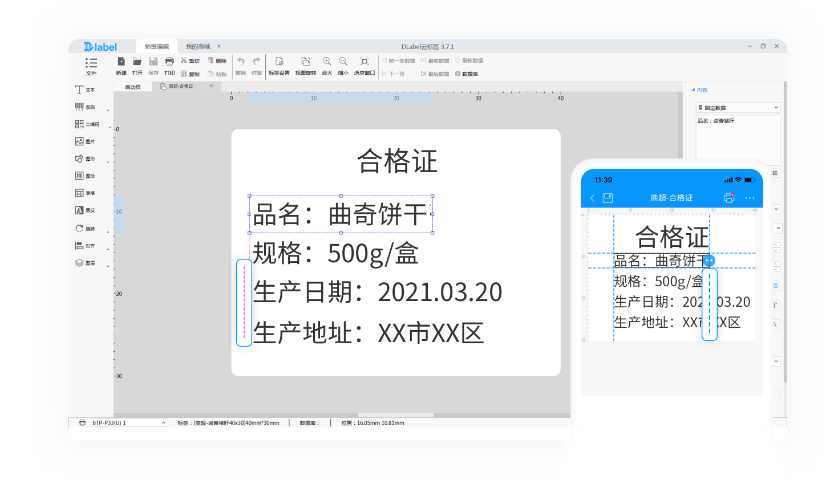Screen dimensions: 826x504
Task: Open the 固定数据 data type dropdown
Action: [738, 108]
